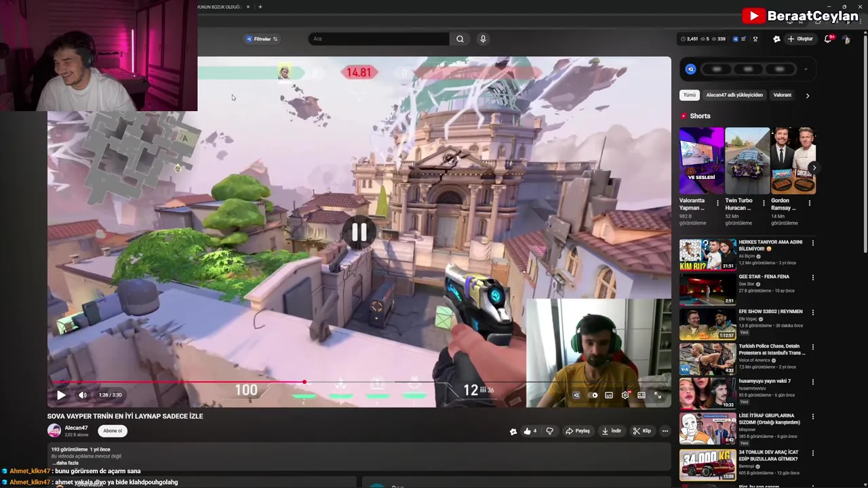
Task: Mute the video using the volume icon
Action: [x=83, y=394]
